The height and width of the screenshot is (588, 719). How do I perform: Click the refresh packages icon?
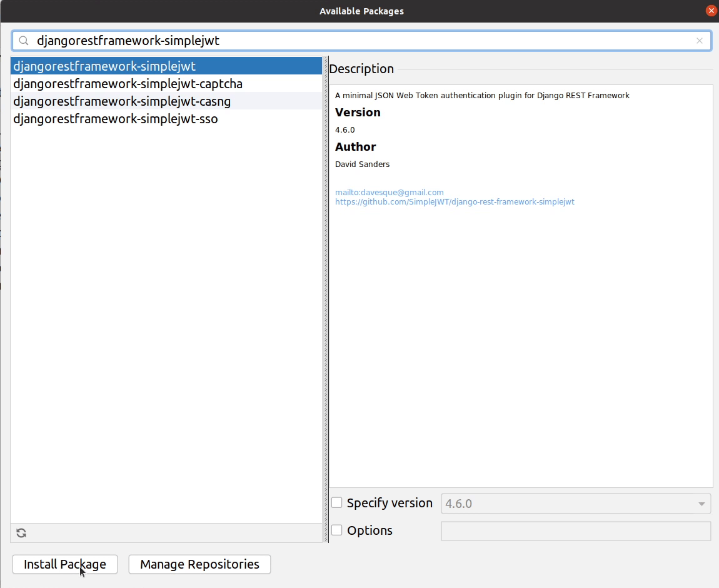[x=21, y=532]
